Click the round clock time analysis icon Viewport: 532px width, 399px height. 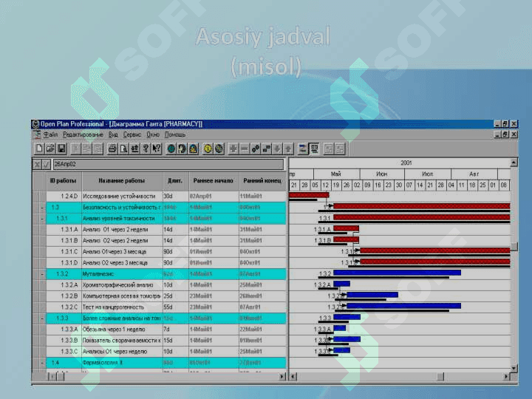[x=171, y=149]
